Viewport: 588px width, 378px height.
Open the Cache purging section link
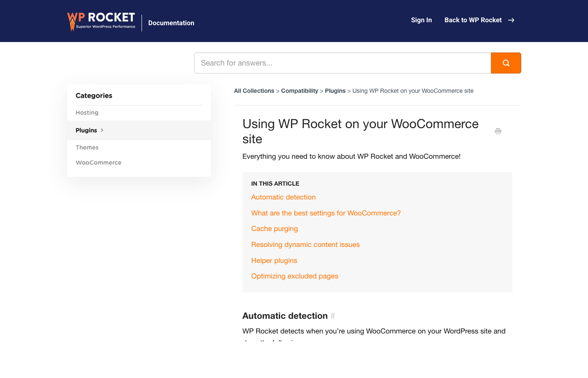tap(274, 228)
